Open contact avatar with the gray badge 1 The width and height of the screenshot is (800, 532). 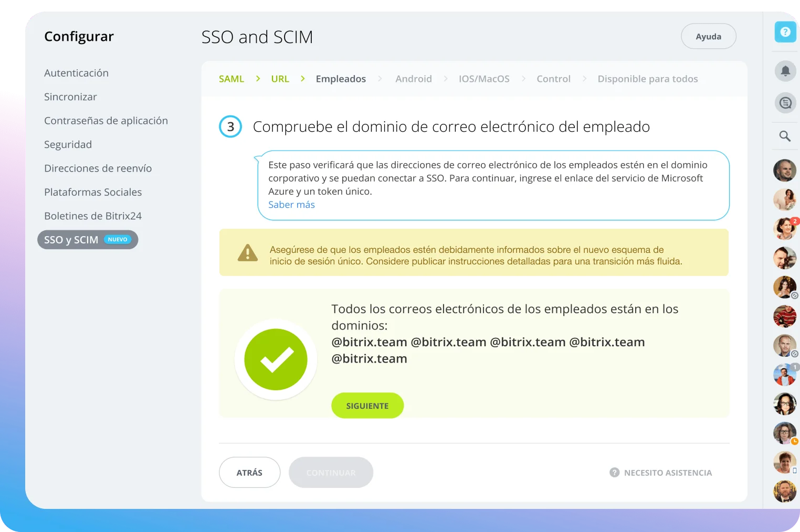[x=785, y=375]
